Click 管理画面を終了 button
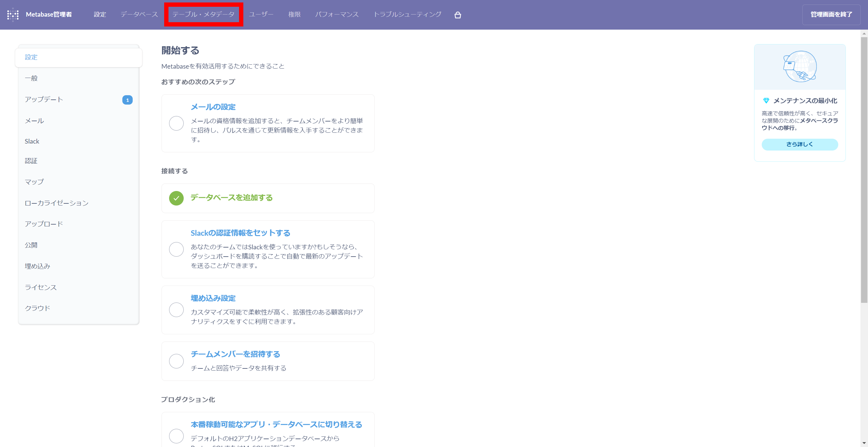Viewport: 868px width, 447px height. click(831, 14)
